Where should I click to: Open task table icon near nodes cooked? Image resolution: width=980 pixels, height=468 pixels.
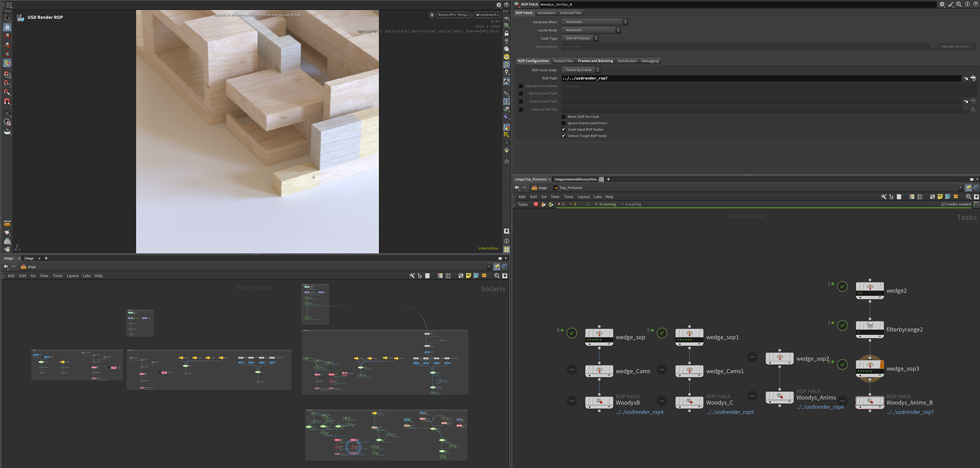coord(976,204)
